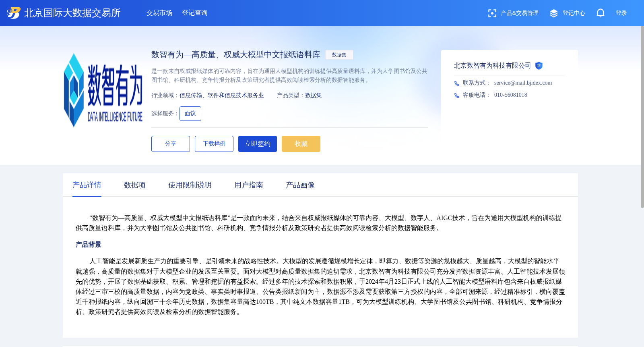Click the 分享 button
This screenshot has width=644, height=347.
(x=171, y=144)
